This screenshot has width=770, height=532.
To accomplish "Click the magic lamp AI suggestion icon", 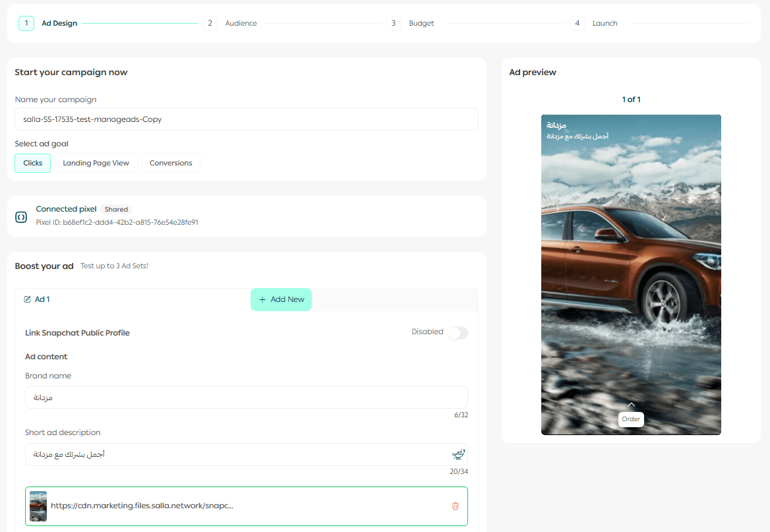I will point(458,454).
